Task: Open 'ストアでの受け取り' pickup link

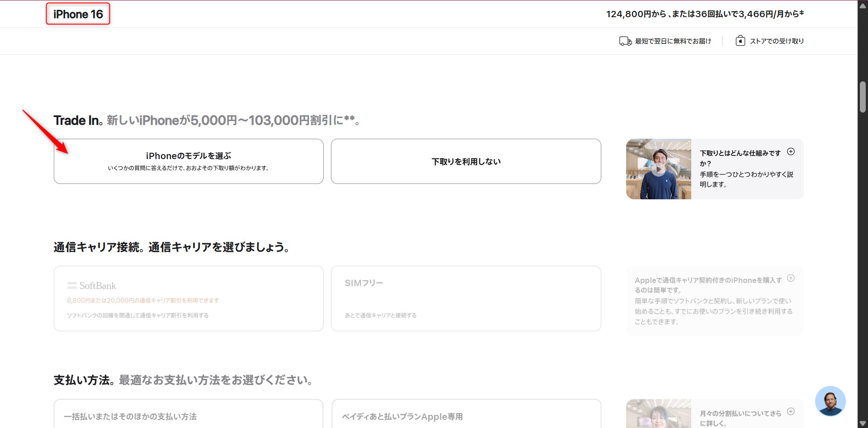Action: 777,41
